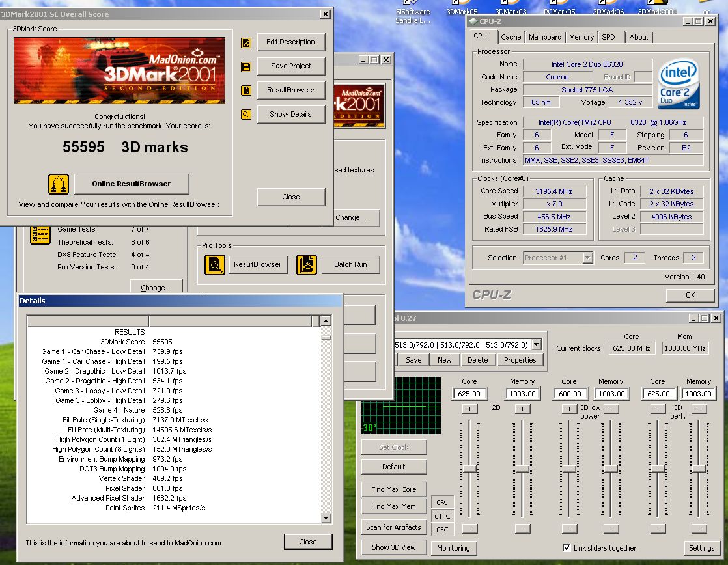
Task: Click the 3DMark2001 banner in score window
Action: [x=119, y=70]
